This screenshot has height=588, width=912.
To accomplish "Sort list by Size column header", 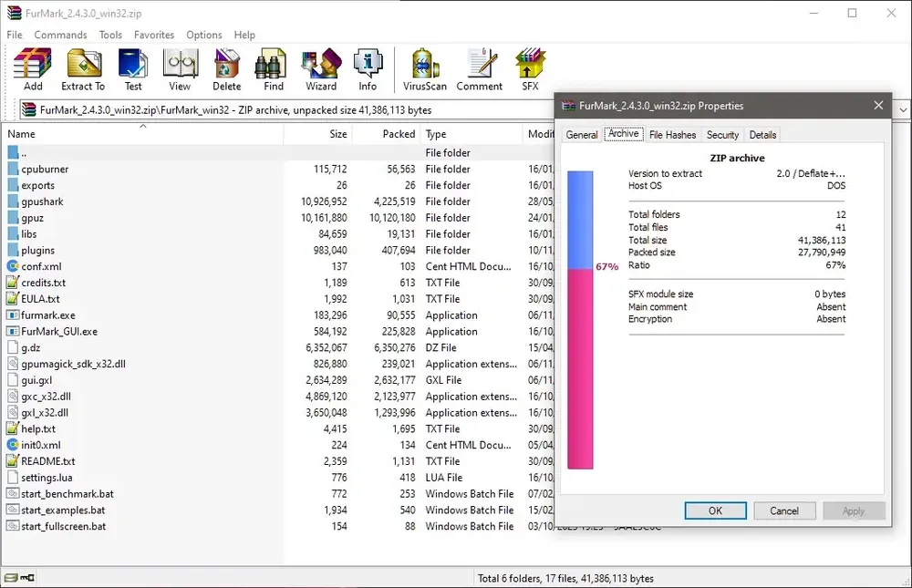I will 317,134.
